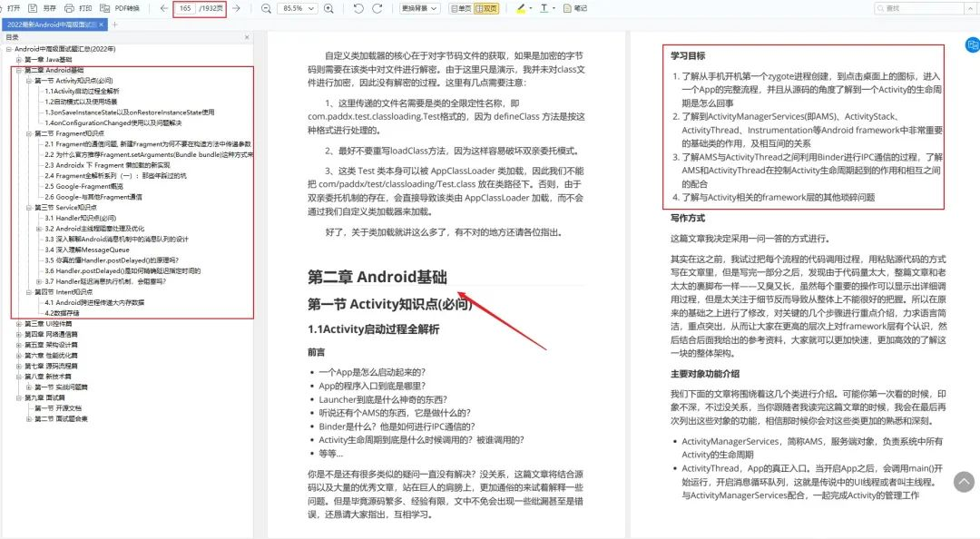The image size is (980, 539).
Task: Click the scroll-to-top round arrow button
Action: coord(964,482)
